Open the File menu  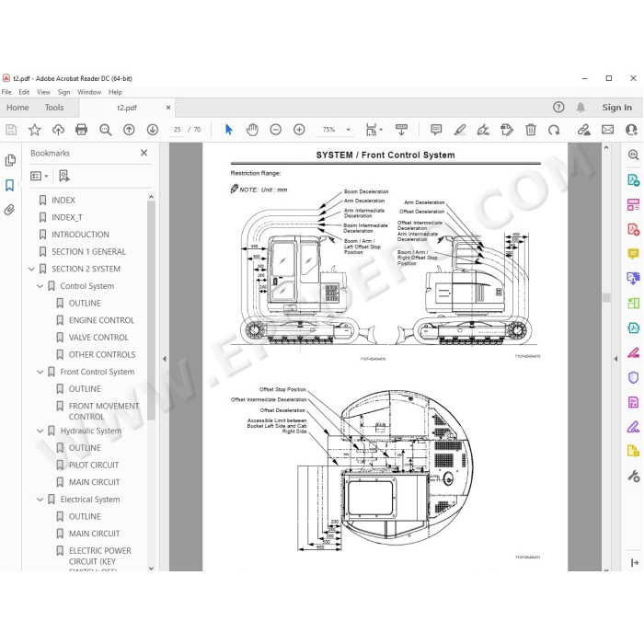(6, 92)
